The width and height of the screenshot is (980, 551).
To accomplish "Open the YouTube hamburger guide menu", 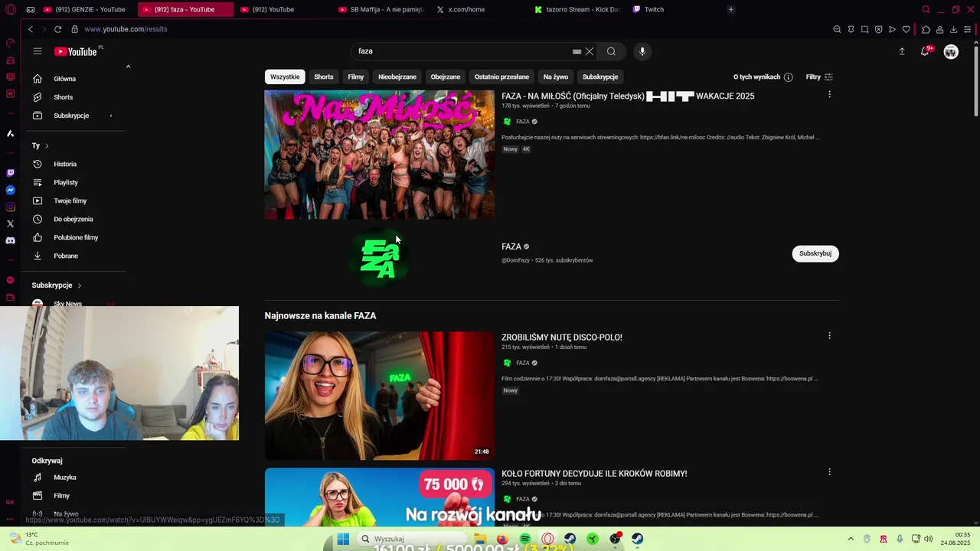I will [37, 51].
